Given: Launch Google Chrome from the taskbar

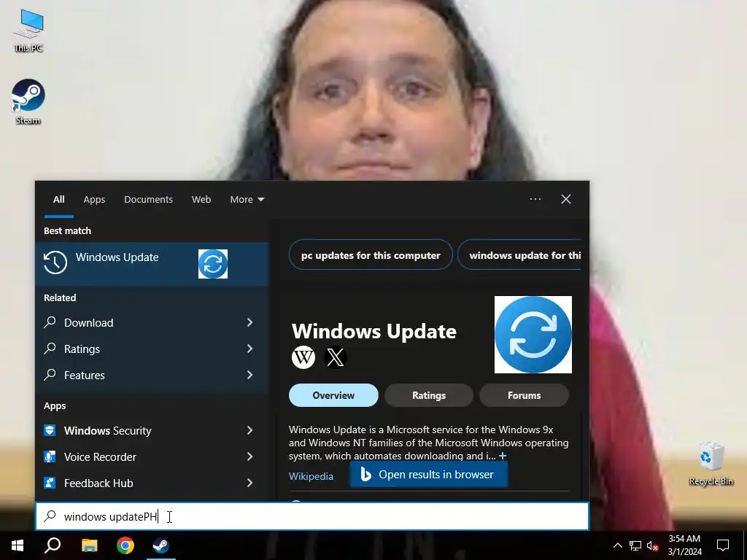Looking at the screenshot, I should 125,545.
